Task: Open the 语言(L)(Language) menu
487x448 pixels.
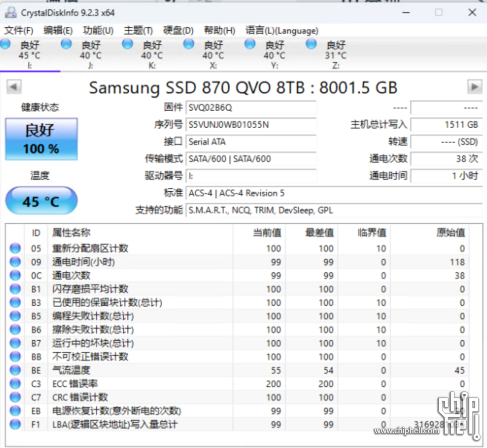Action: coord(282,31)
